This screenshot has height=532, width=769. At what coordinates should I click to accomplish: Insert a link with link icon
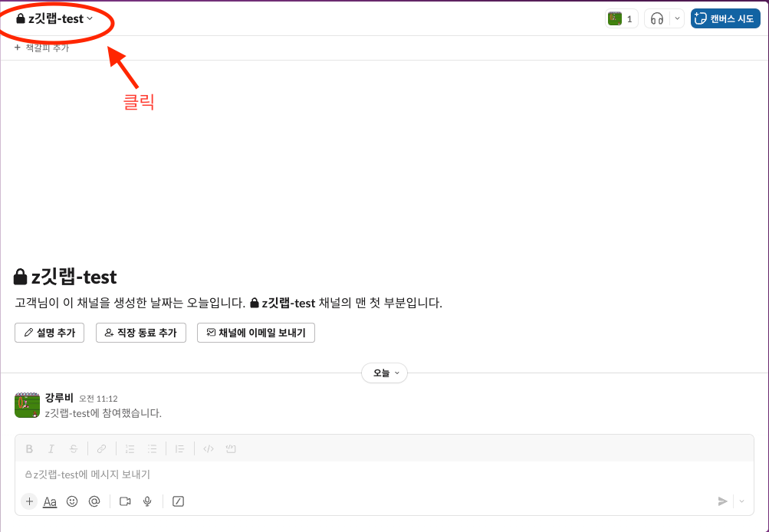[101, 448]
